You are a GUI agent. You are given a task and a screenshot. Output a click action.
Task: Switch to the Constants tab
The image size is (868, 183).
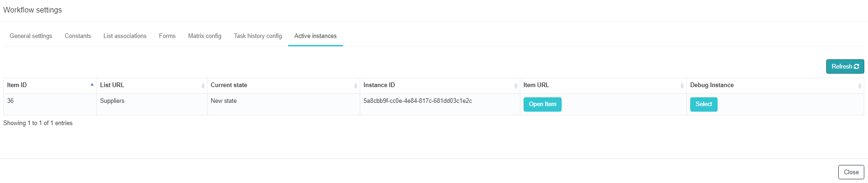tap(78, 36)
